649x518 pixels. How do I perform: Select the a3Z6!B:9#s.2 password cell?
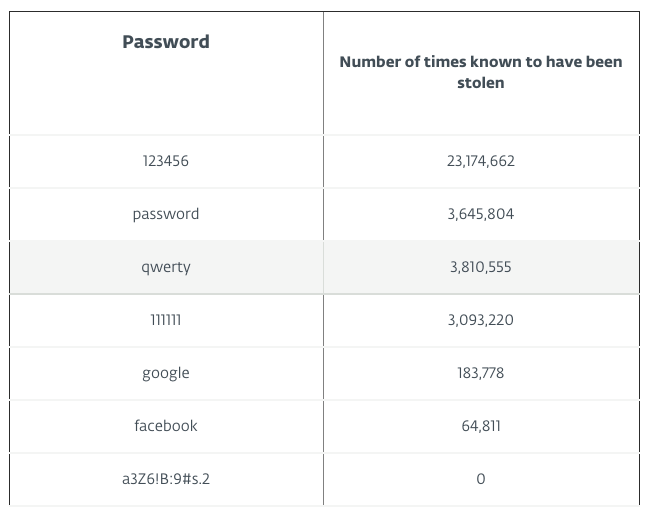[x=166, y=479]
